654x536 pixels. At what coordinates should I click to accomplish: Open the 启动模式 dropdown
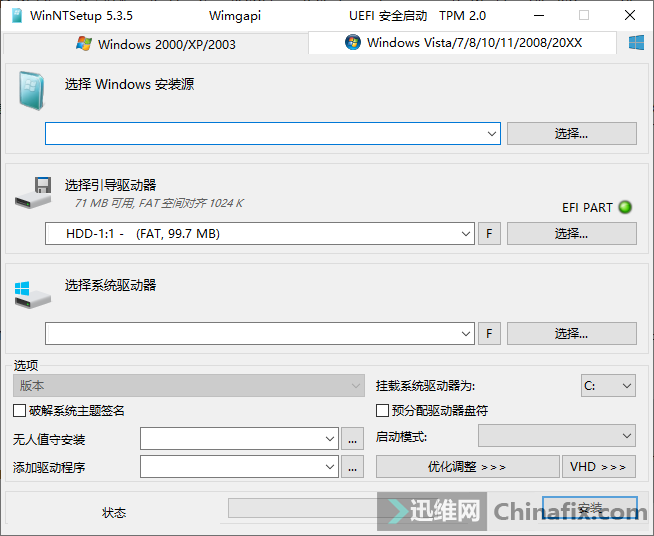[557, 436]
